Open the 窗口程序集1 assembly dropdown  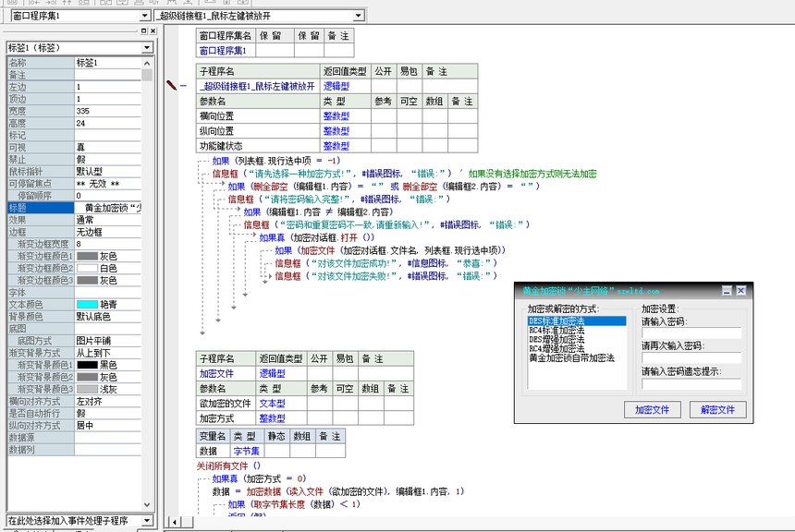145,16
